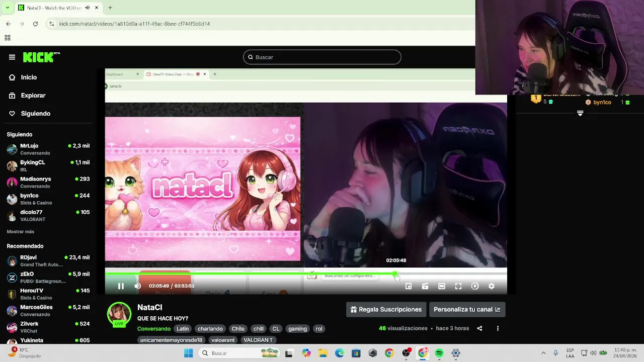644x362 pixels.
Task: Open browser tab search dropdown
Action: (7, 8)
